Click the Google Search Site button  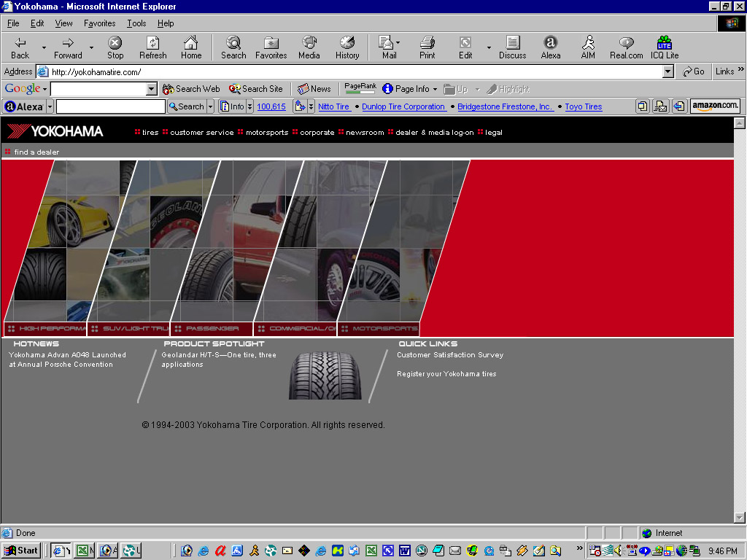click(256, 89)
